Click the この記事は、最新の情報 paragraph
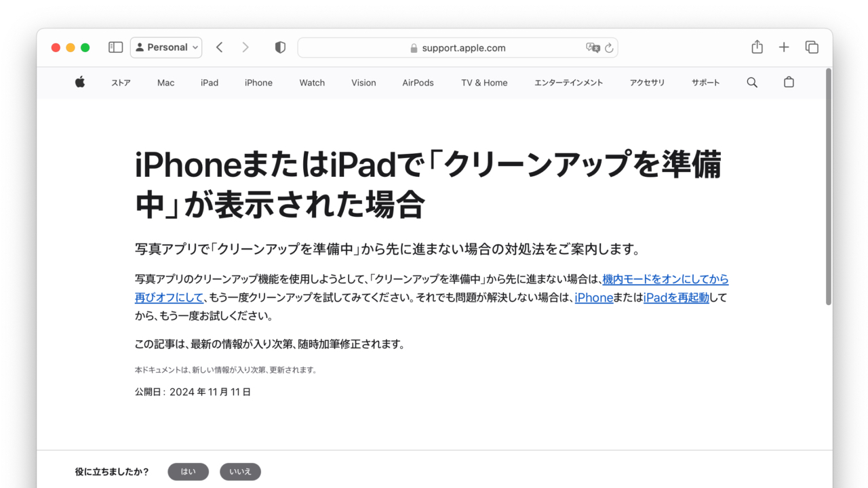868x488 pixels. pyautogui.click(x=270, y=344)
